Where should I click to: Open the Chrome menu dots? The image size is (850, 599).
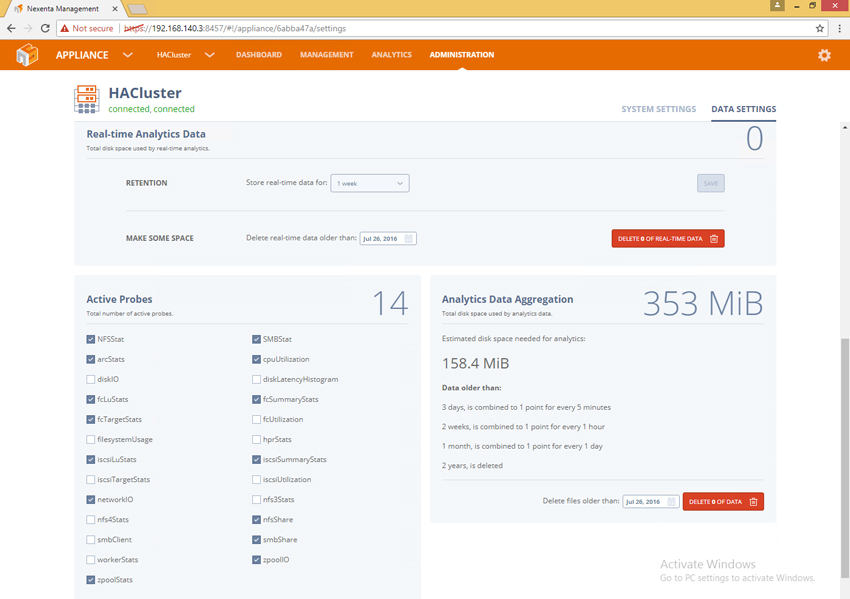tap(839, 28)
